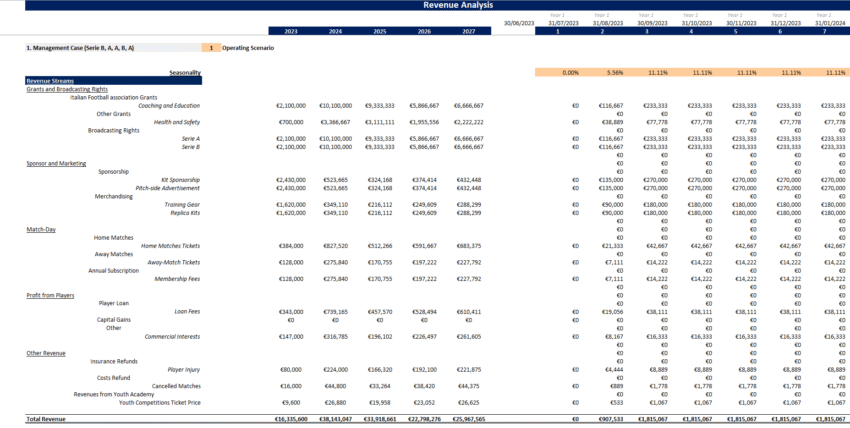Click the 'Match-Day' heading
The height and width of the screenshot is (428, 850).
(x=41, y=230)
